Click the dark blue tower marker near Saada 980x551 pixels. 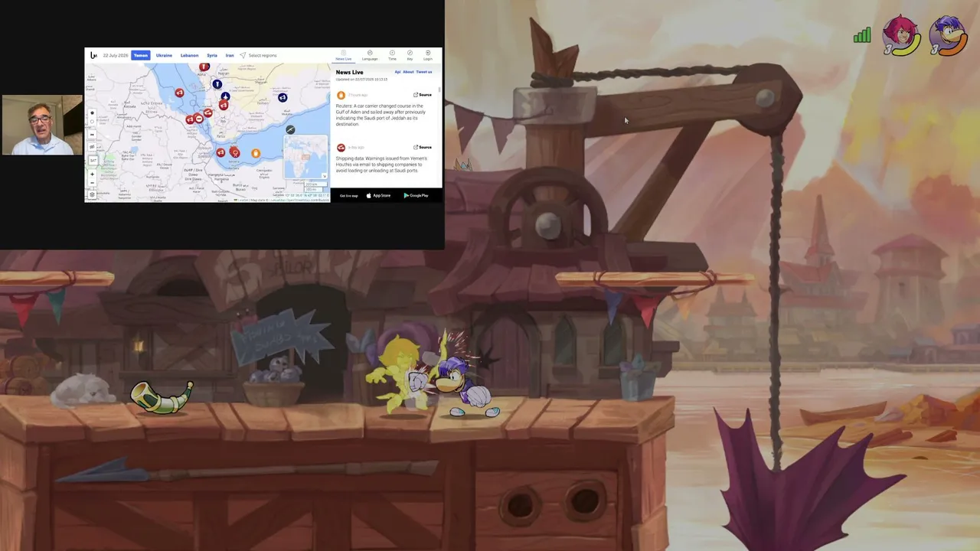pos(217,84)
